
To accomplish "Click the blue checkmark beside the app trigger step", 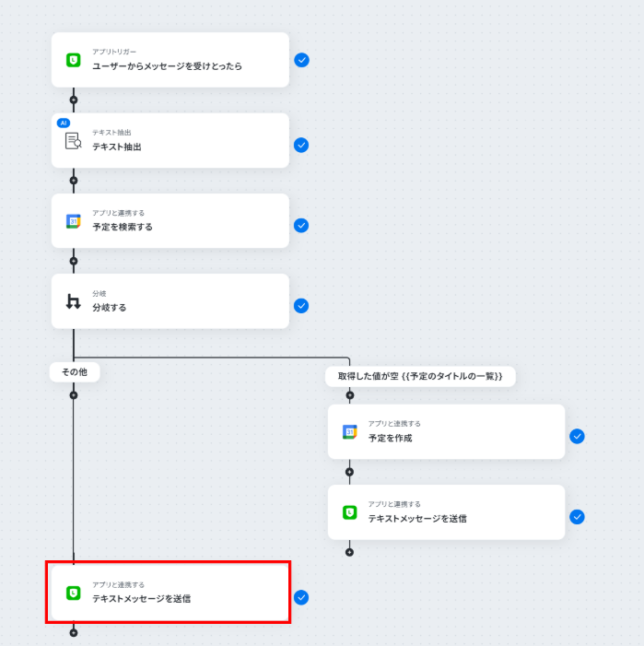I will point(301,60).
